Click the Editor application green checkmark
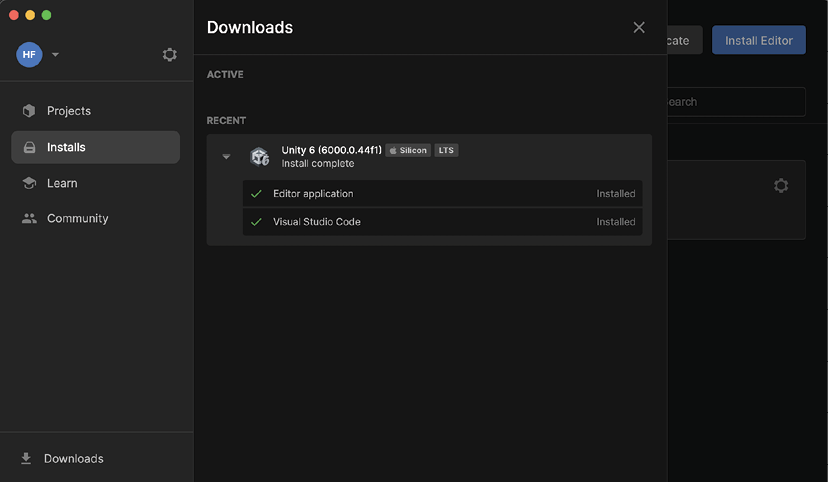Screen dimensions: 828x482 [256, 194]
